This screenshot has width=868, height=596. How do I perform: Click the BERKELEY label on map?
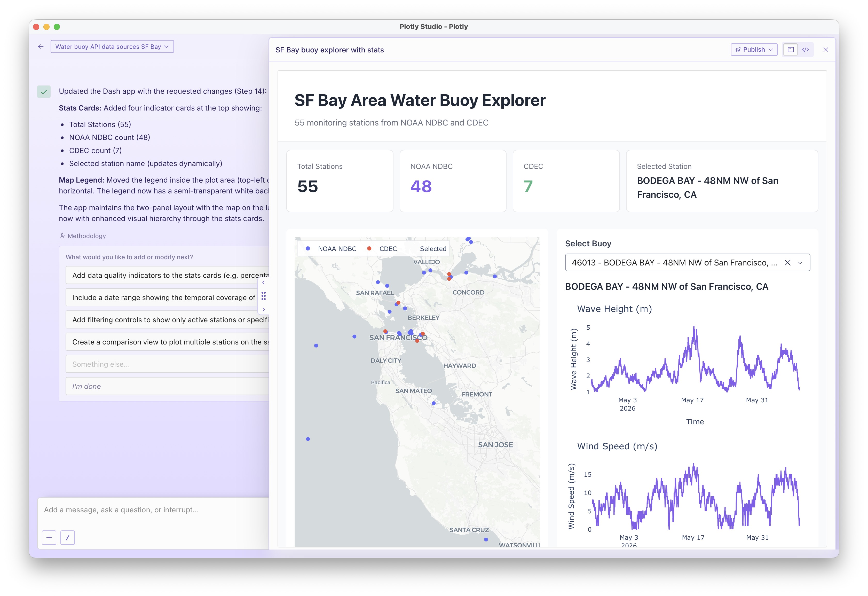pyautogui.click(x=423, y=318)
